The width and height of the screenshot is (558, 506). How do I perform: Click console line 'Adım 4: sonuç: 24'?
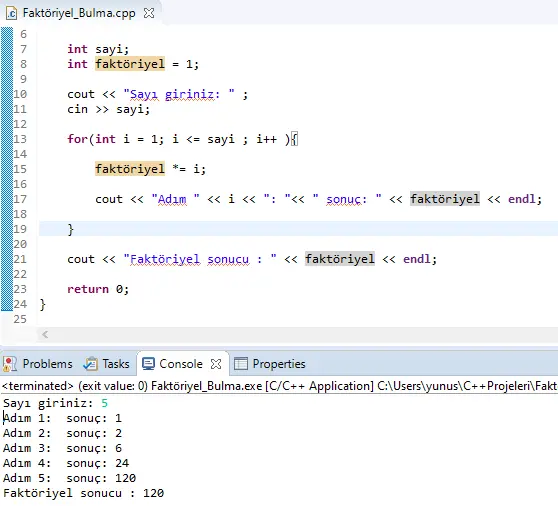pyautogui.click(x=66, y=463)
